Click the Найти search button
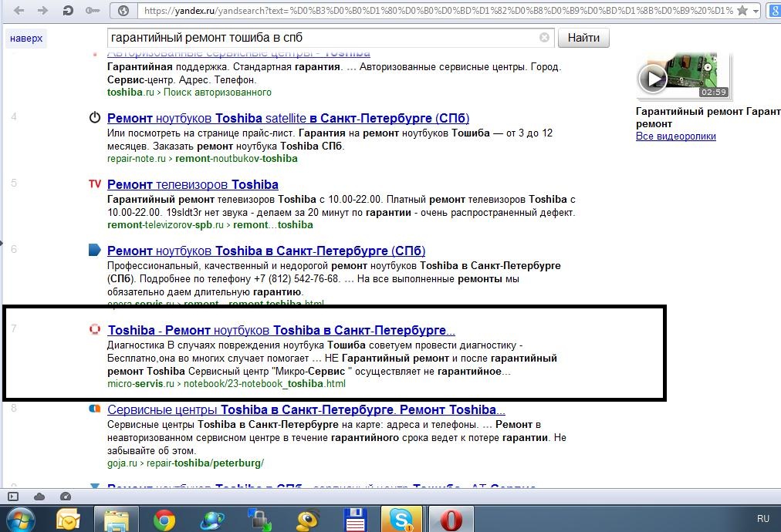Screen dimensions: 781x532 click(x=583, y=38)
